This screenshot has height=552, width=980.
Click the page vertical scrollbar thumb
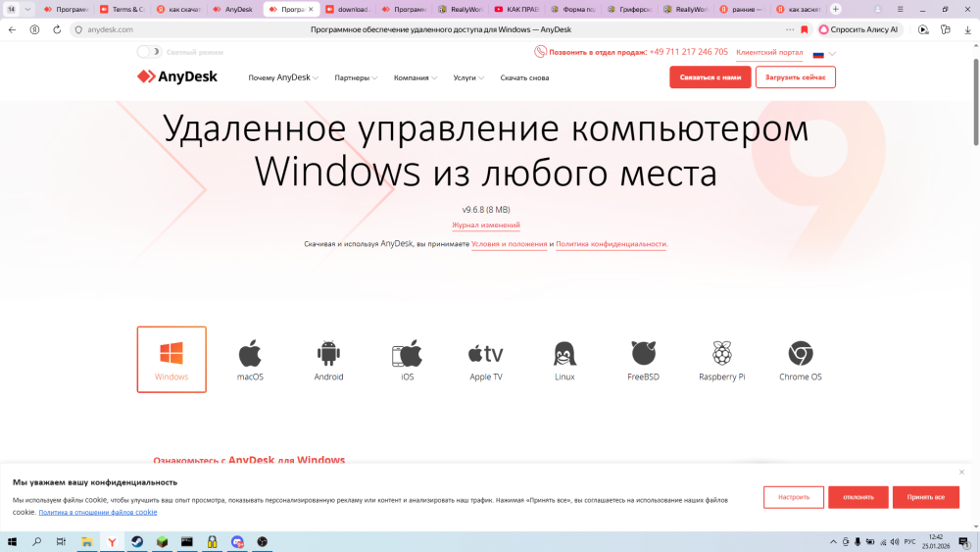(976, 103)
